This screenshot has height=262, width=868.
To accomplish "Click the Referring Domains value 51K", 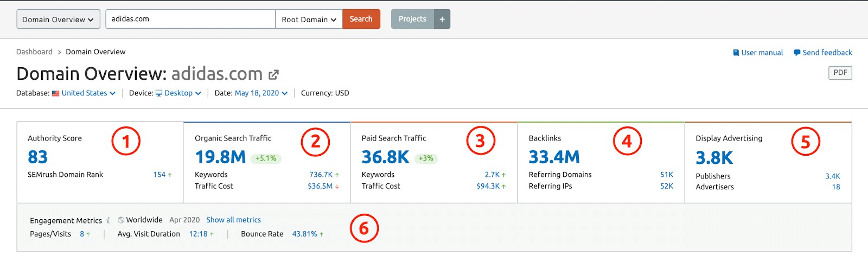I will (x=667, y=175).
